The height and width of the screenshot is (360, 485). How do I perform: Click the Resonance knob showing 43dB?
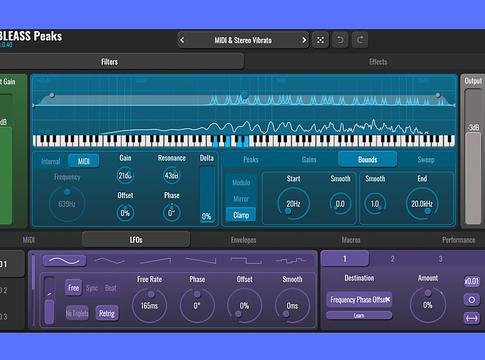(x=172, y=176)
